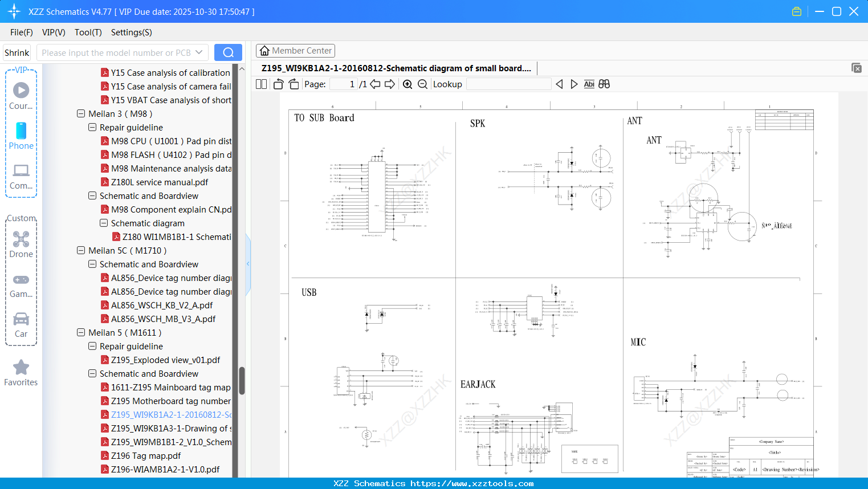This screenshot has width=868, height=489.
Task: Rotate the schematic counterclockwise
Action: [278, 83]
